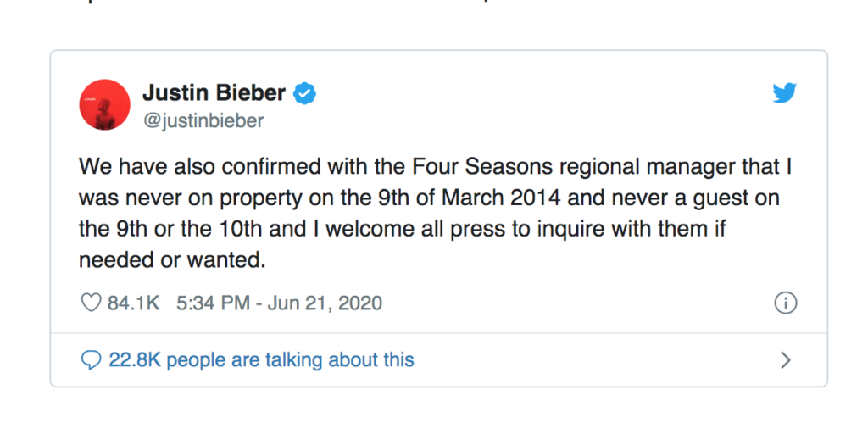Click the blue verified checkmark badge
Viewport: 868px width, 423px height.
[304, 93]
